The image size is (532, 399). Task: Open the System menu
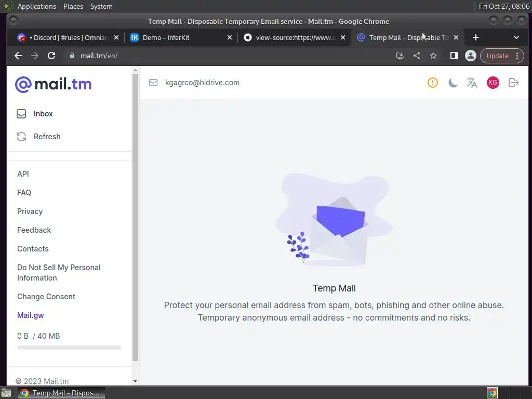pos(101,6)
